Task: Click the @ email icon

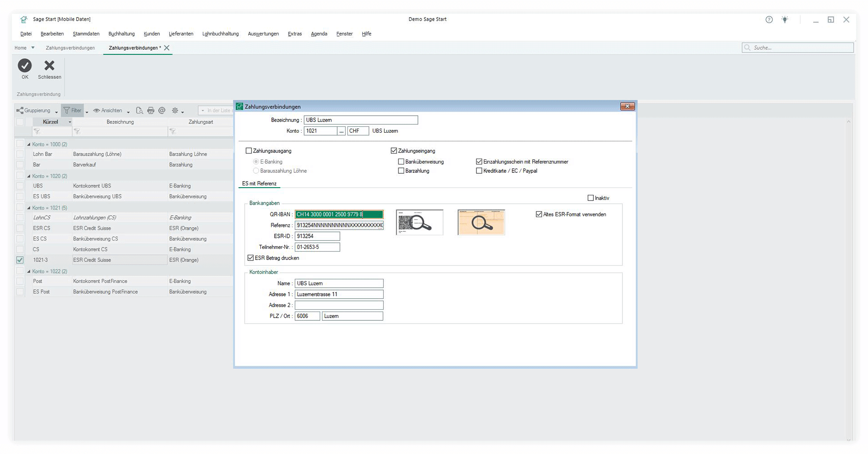Action: point(162,111)
